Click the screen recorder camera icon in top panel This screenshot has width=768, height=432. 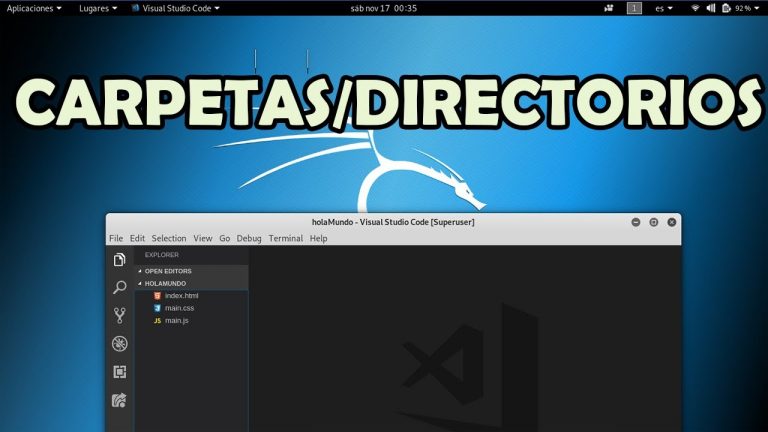coord(609,8)
